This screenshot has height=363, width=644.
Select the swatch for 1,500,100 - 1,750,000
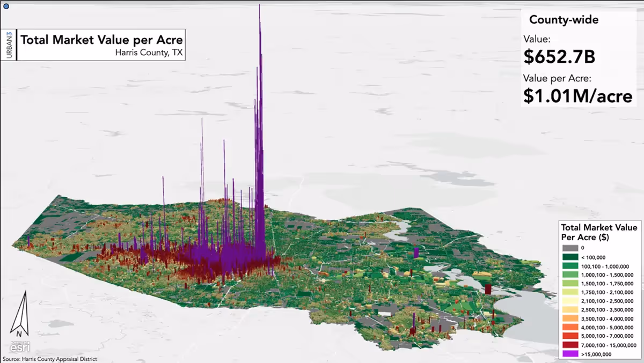570,283
